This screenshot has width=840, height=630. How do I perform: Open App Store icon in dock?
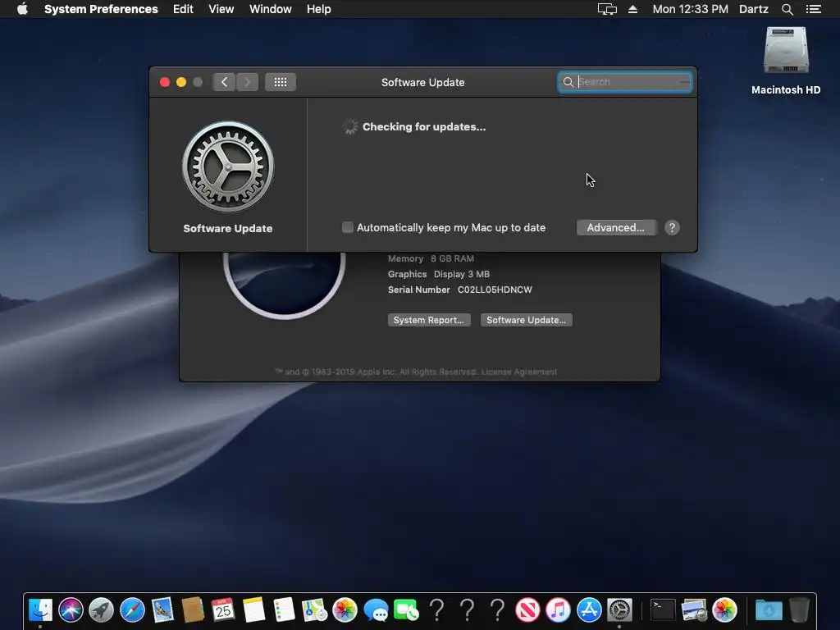(589, 610)
